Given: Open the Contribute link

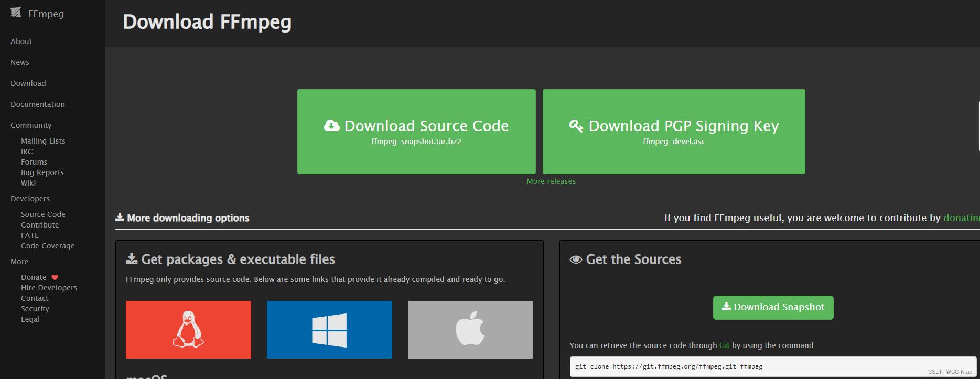Looking at the screenshot, I should click(40, 225).
